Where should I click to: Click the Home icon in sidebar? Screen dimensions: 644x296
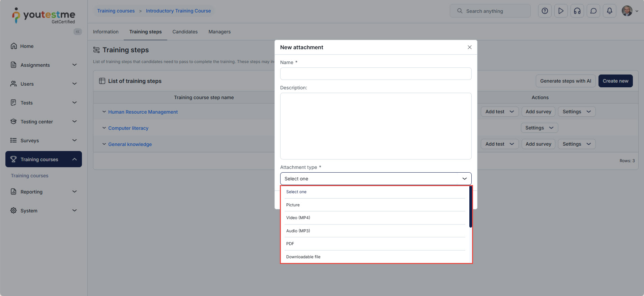tap(14, 46)
